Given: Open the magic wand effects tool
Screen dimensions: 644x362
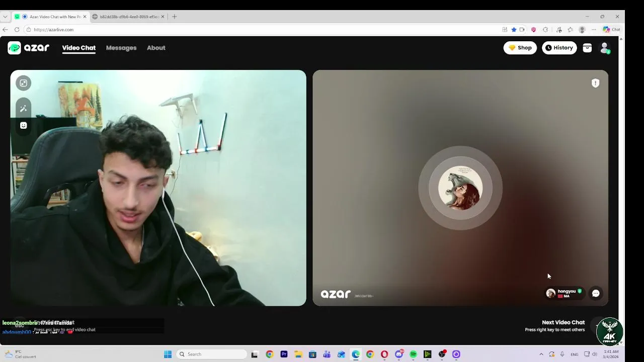Looking at the screenshot, I should (24, 109).
